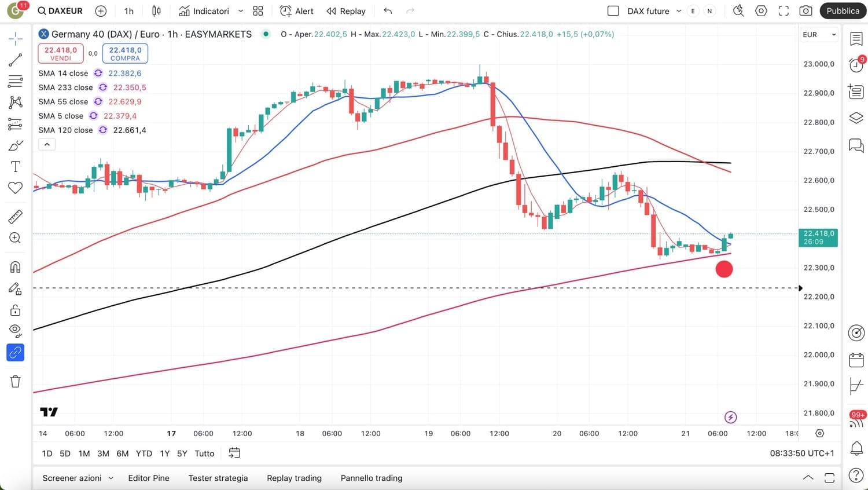Toggle the lock all drawings tool
Image resolution: width=868 pixels, height=490 pixels.
(x=16, y=310)
